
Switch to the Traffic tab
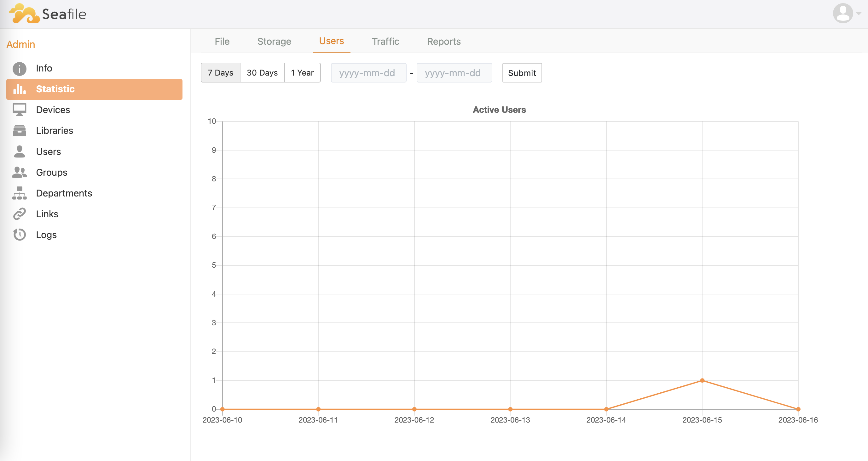(x=385, y=42)
